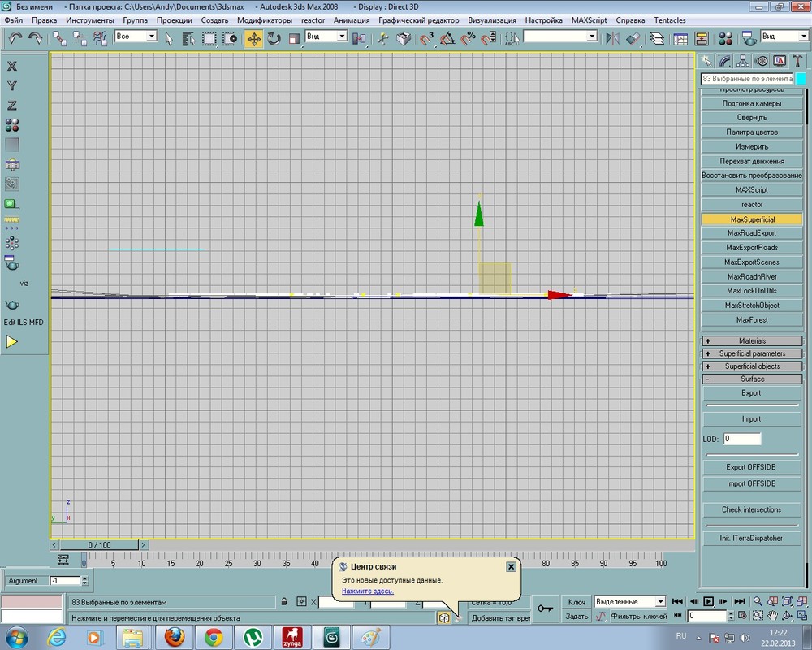Click the cyan object color swatch
The width and height of the screenshot is (812, 650).
pyautogui.click(x=801, y=79)
